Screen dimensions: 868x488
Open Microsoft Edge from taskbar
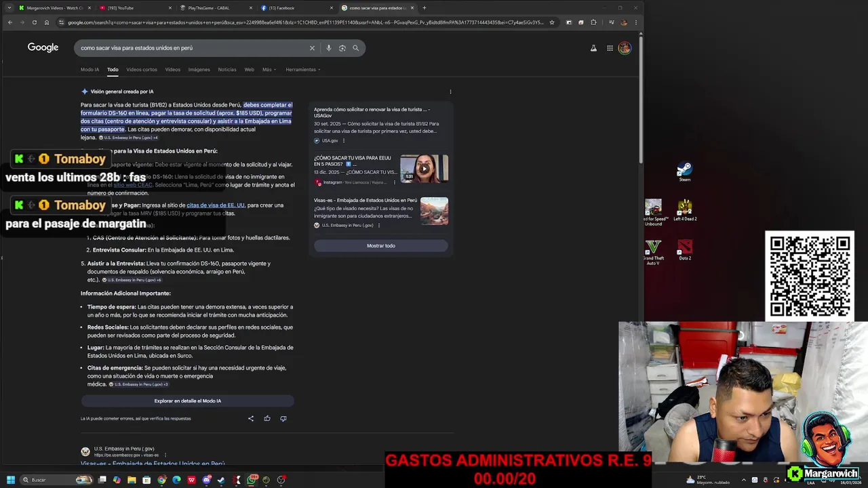[x=176, y=480]
